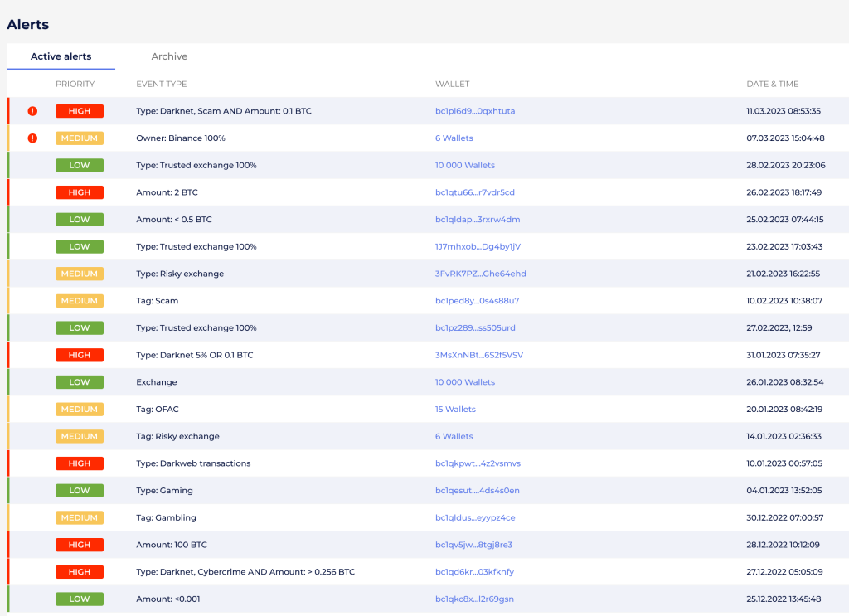The image size is (849, 616).
Task: Sort by the DATE & TIME column header
Action: click(x=772, y=84)
